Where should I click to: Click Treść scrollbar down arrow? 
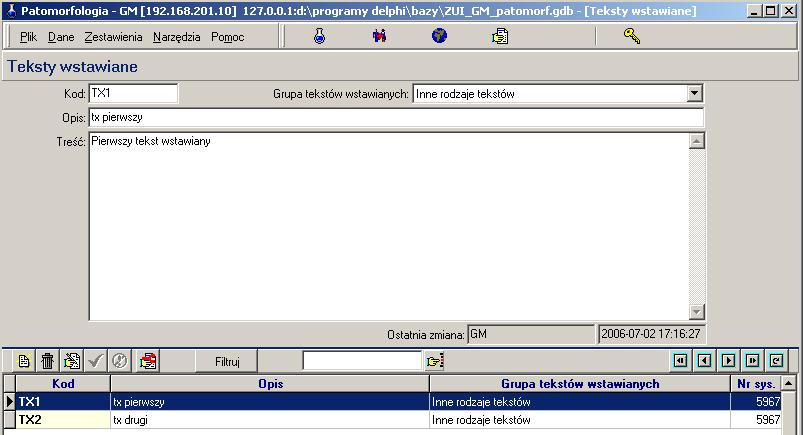(696, 311)
